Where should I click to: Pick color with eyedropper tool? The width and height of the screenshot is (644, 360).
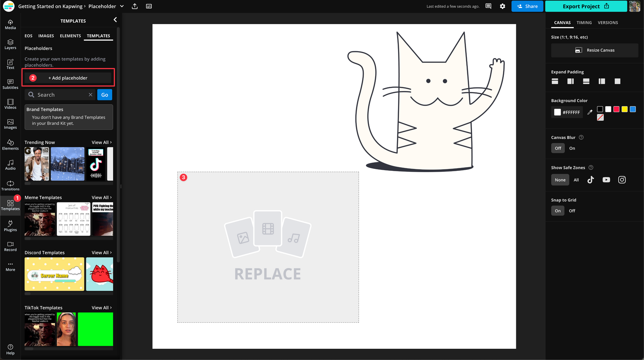click(590, 112)
